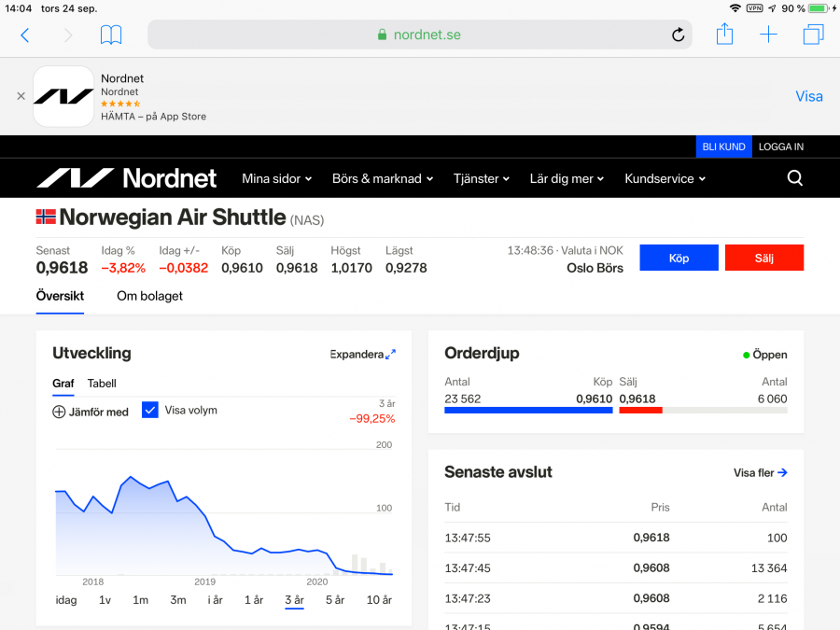Reload the nordnet.se page
The width and height of the screenshot is (840, 630).
click(x=678, y=35)
